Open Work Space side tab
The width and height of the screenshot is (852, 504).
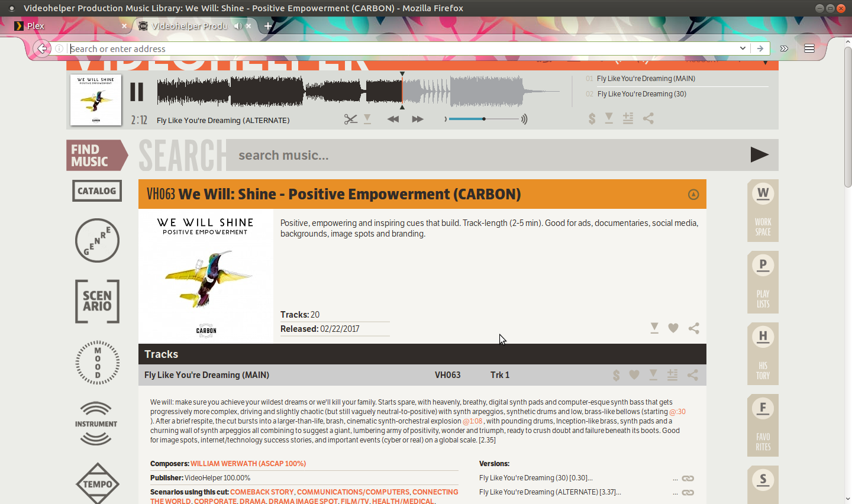pyautogui.click(x=763, y=211)
